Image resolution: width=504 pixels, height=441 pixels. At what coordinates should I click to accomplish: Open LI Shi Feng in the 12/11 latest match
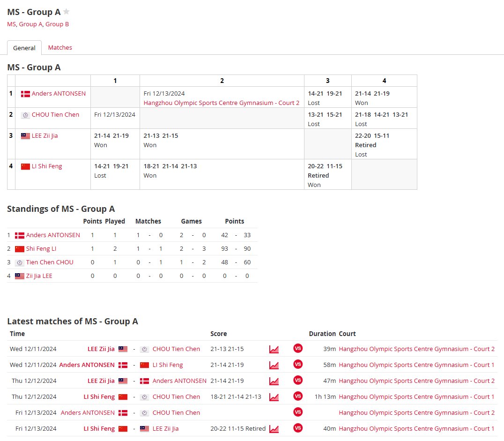[168, 365]
